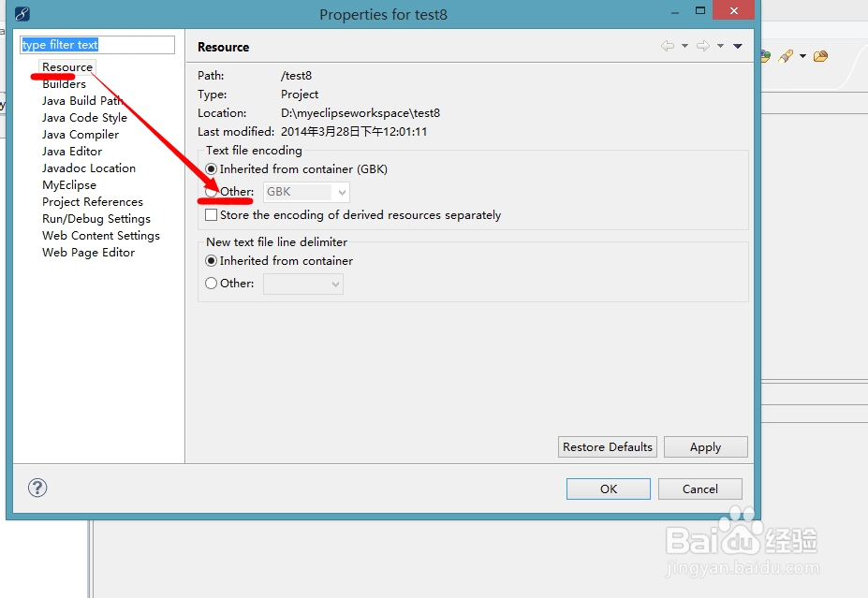The height and width of the screenshot is (598, 868).
Task: Open the Project References page
Action: (x=93, y=202)
